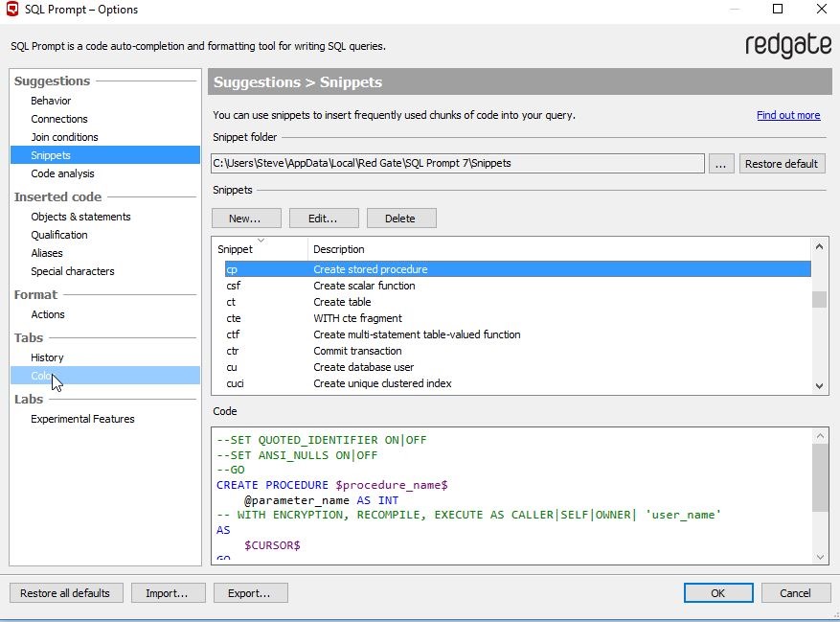840x622 pixels.
Task: Open Join conditions options
Action: [64, 137]
